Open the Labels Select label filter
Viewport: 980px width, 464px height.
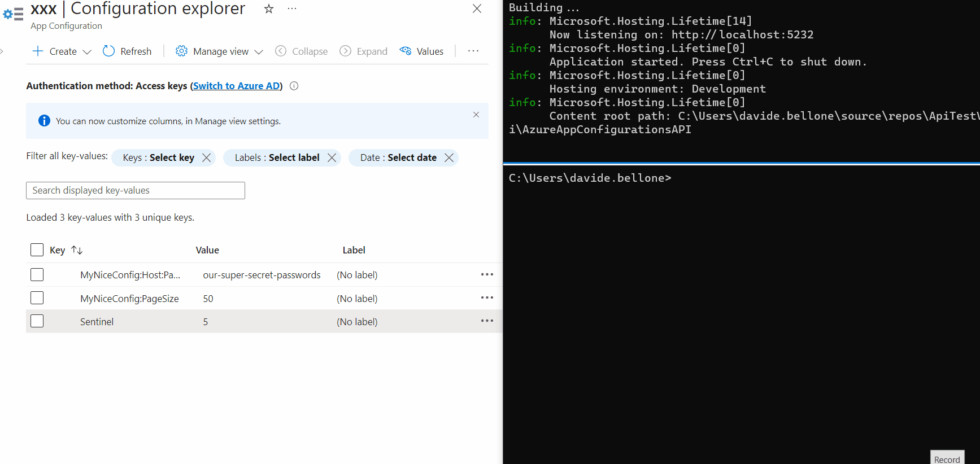click(277, 157)
